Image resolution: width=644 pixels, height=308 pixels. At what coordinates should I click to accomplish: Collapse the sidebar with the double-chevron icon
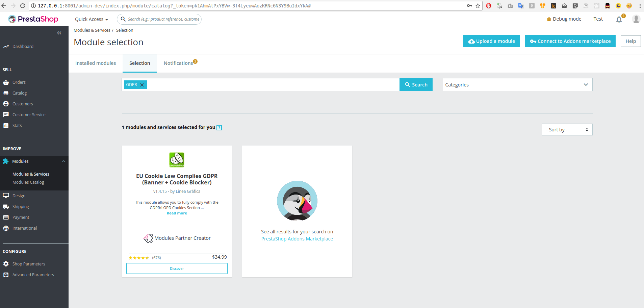click(x=59, y=33)
